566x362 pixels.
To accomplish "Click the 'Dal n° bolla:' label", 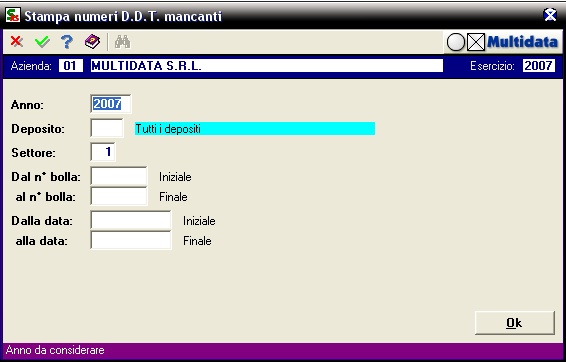I will 46,177.
